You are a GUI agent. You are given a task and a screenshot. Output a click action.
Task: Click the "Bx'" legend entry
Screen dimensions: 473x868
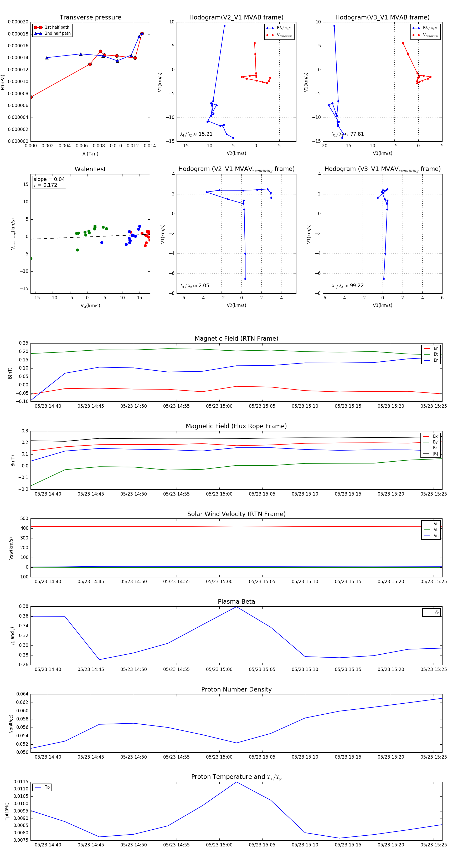click(x=431, y=436)
